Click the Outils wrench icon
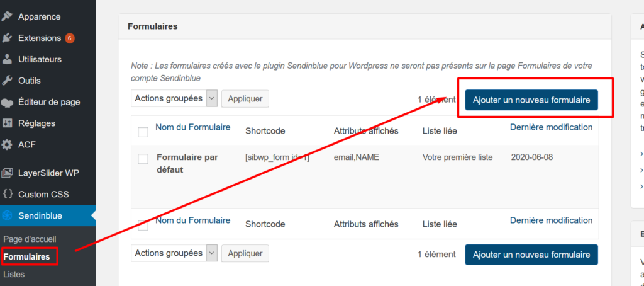 pyautogui.click(x=7, y=81)
